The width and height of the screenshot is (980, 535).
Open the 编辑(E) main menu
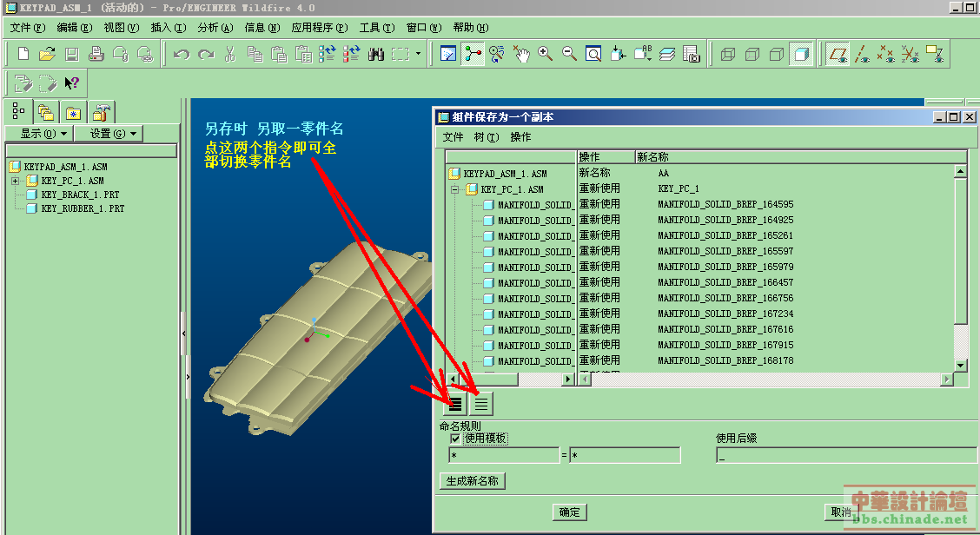pyautogui.click(x=75, y=28)
